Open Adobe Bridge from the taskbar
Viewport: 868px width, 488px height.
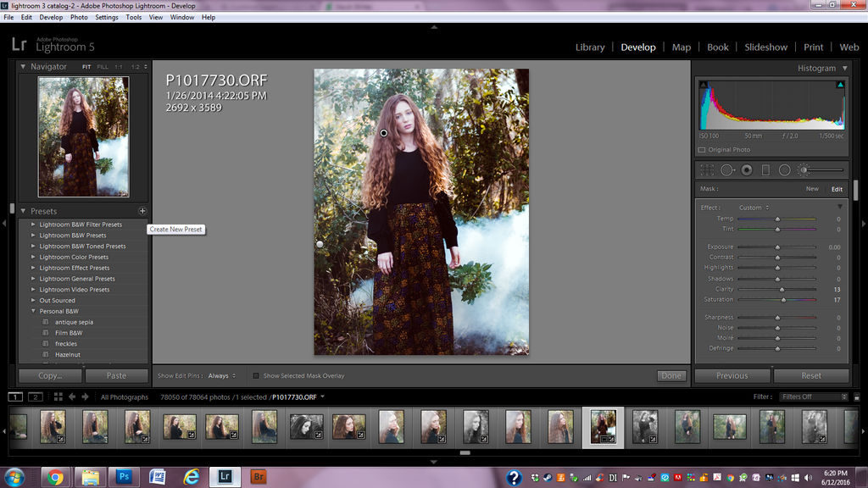pyautogui.click(x=258, y=477)
